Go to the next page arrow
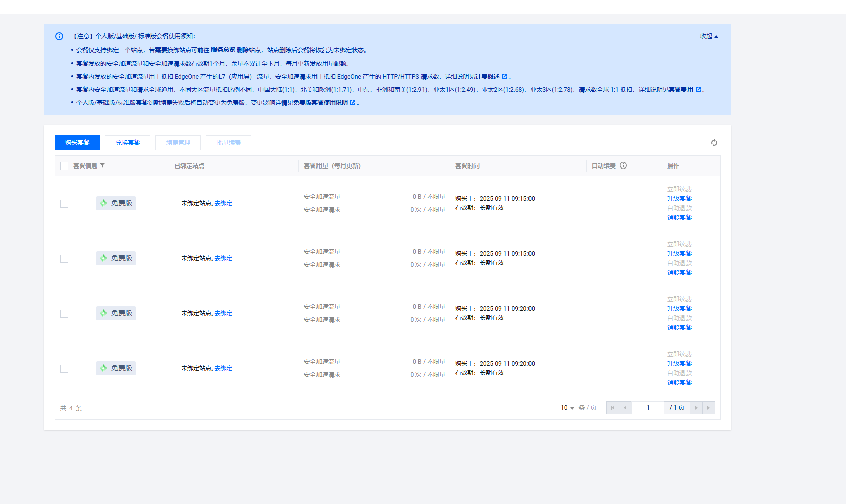Image resolution: width=846 pixels, height=504 pixels. coord(696,408)
